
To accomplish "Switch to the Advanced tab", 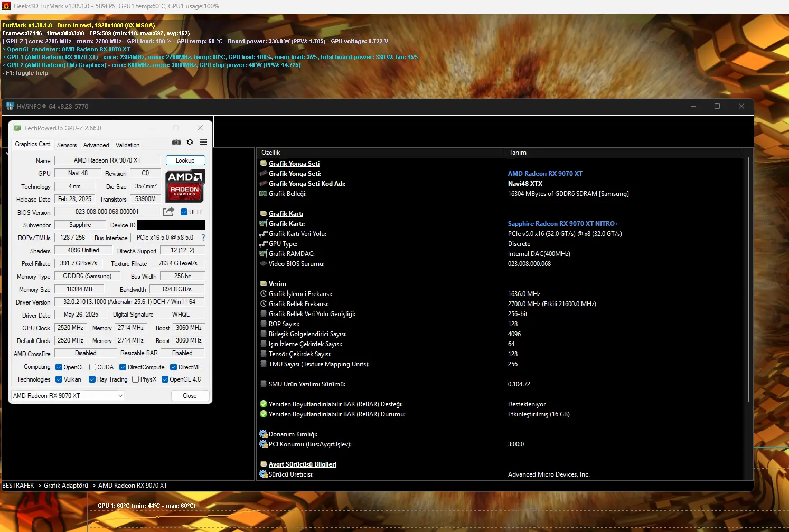I will pos(96,145).
